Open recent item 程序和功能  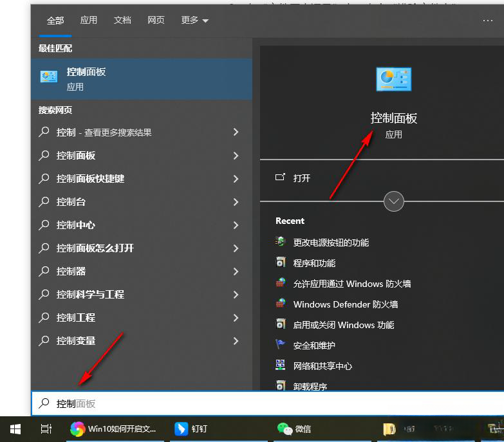coord(314,263)
